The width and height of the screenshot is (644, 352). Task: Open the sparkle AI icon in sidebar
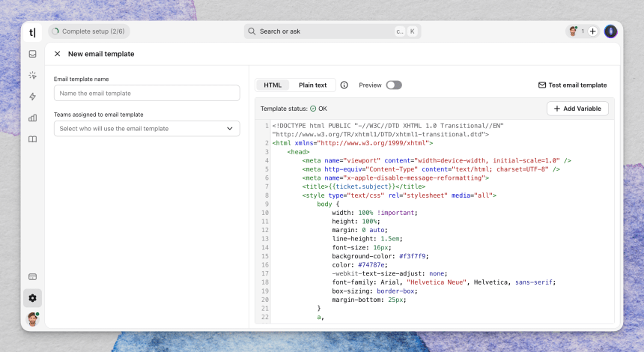pyautogui.click(x=32, y=75)
